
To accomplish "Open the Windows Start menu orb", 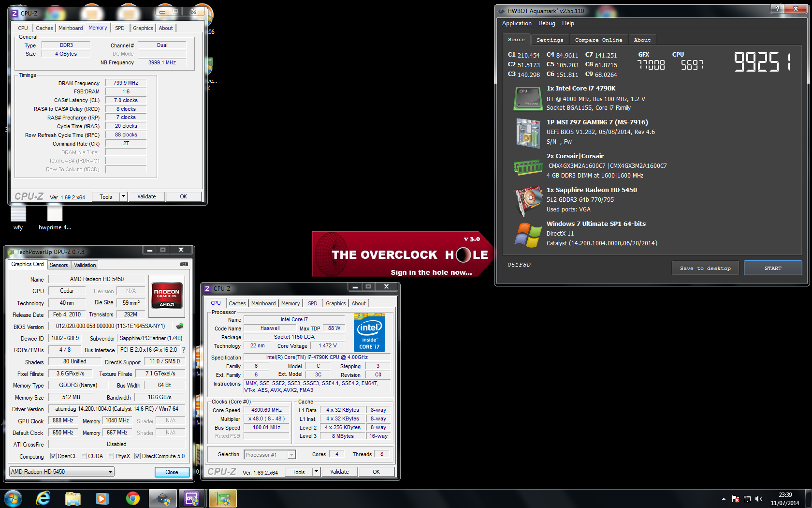I will (x=13, y=498).
